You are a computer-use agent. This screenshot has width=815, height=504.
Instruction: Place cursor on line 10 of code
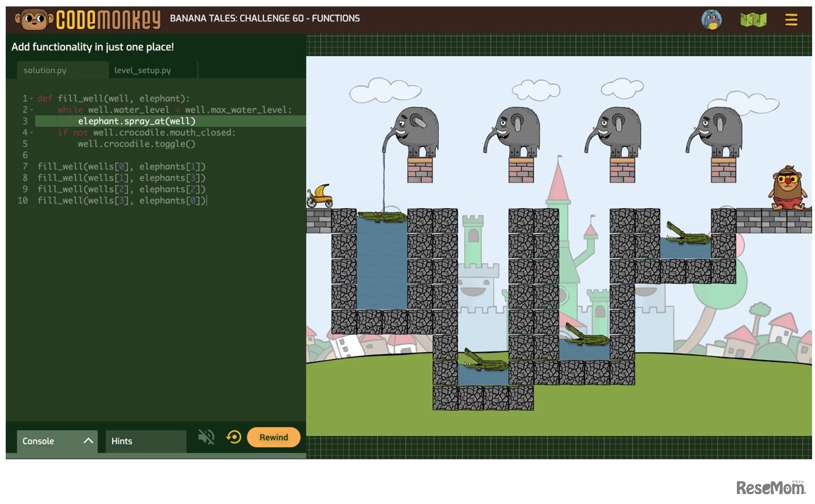(122, 201)
